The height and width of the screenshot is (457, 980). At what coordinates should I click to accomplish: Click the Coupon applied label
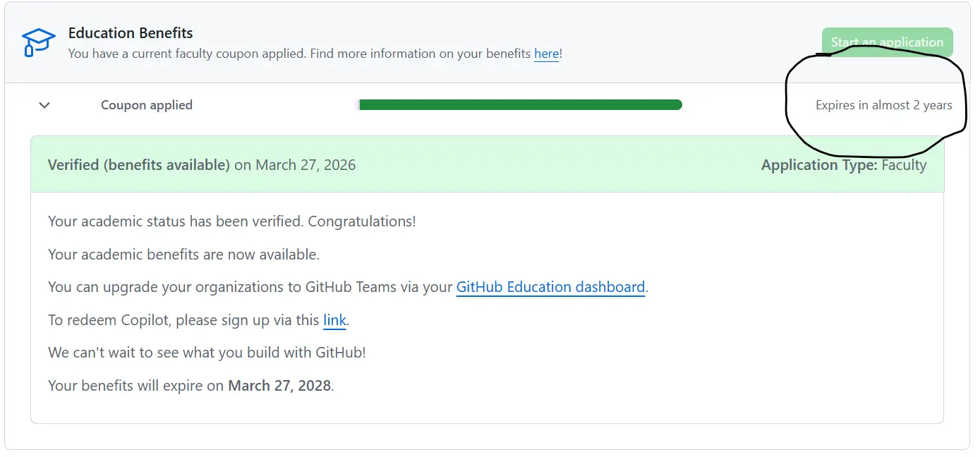pyautogui.click(x=147, y=105)
